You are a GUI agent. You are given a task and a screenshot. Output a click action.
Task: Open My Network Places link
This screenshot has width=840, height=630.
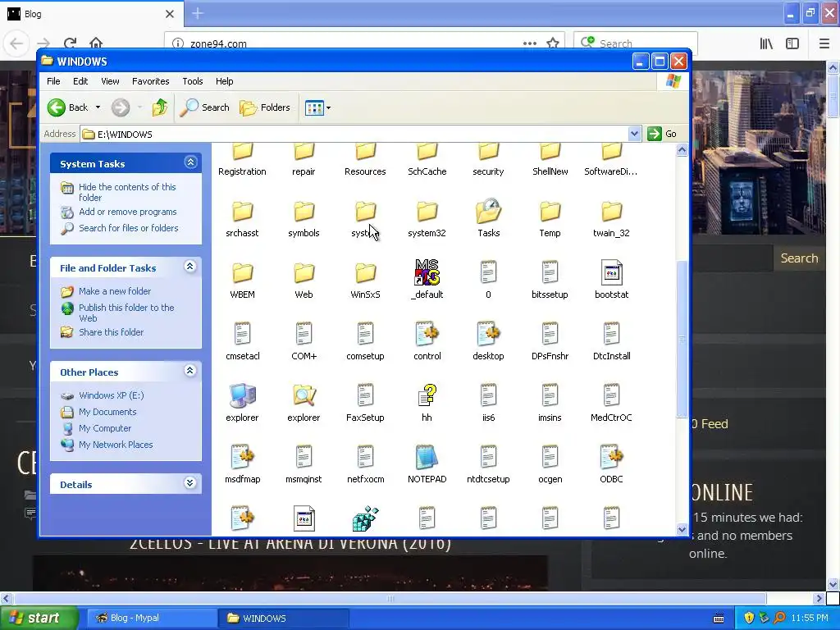116,445
